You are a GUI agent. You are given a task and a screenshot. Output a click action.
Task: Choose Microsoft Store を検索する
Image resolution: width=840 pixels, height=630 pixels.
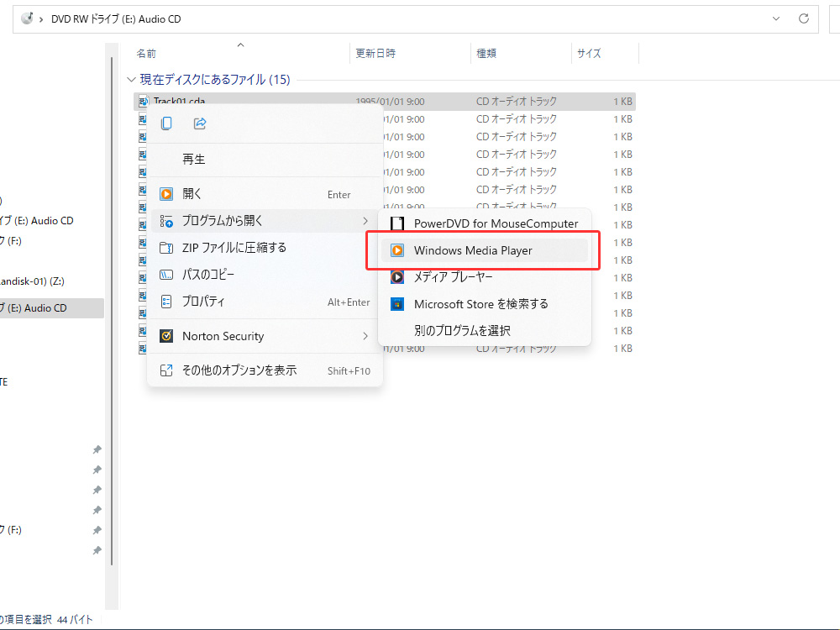(x=485, y=304)
